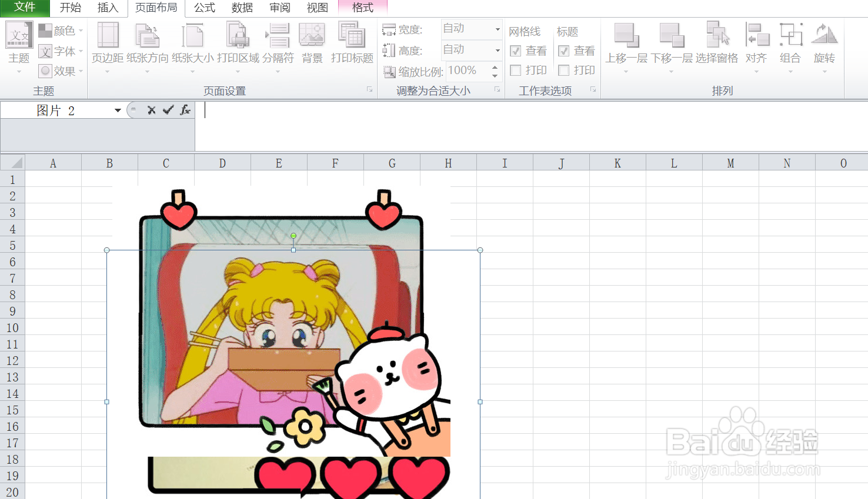This screenshot has height=499, width=868.
Task: Send Backward (下移一层) the picture
Action: tap(672, 47)
